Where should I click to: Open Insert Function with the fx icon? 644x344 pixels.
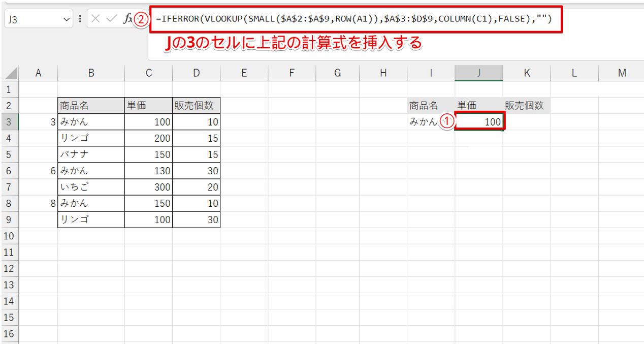[127, 19]
